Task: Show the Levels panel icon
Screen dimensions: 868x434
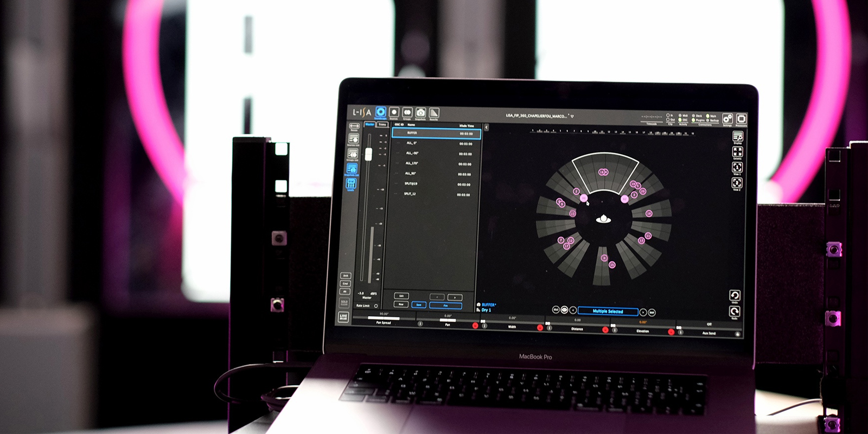Action: 351,183
